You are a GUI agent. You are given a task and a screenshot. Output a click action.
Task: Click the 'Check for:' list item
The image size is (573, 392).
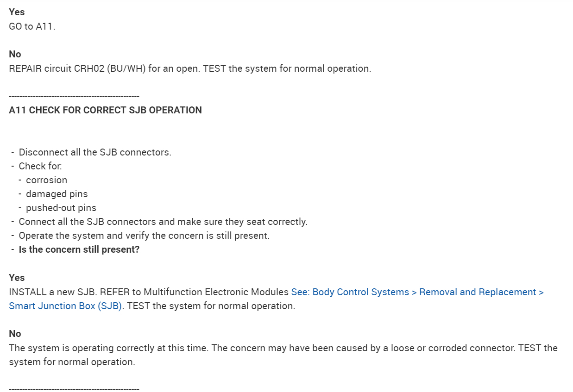[x=40, y=166]
